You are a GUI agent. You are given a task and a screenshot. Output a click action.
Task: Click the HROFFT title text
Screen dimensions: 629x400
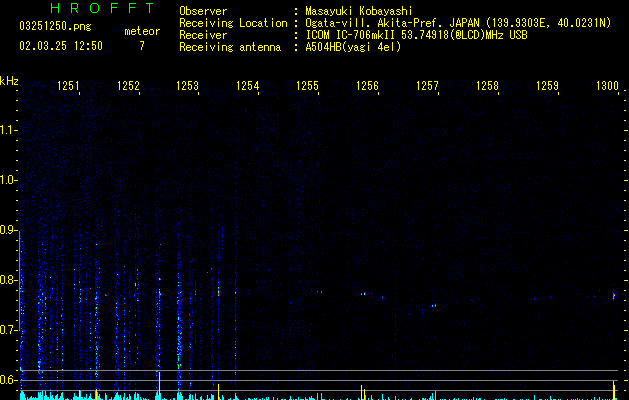102,8
